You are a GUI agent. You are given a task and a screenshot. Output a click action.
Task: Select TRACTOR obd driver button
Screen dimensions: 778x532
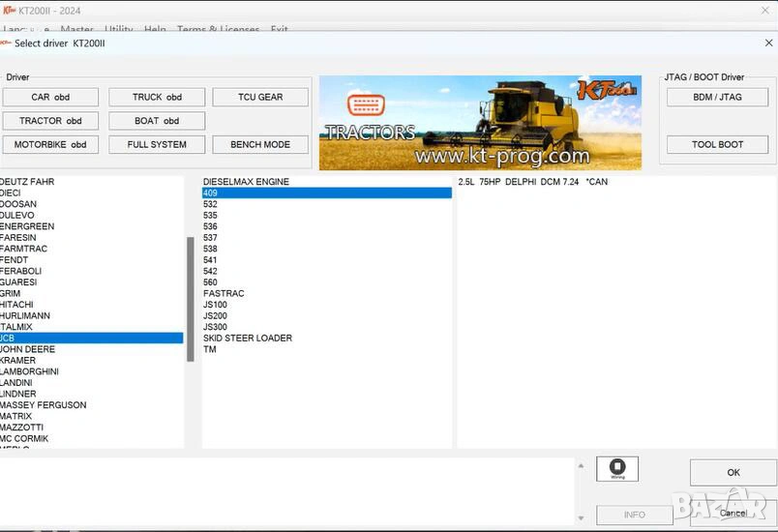[x=50, y=121]
